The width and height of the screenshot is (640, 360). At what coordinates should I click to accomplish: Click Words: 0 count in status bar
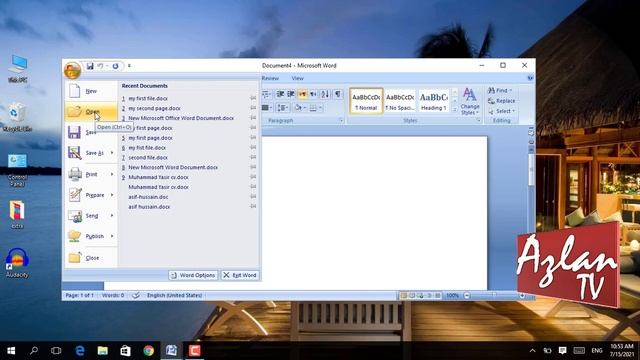[113, 295]
